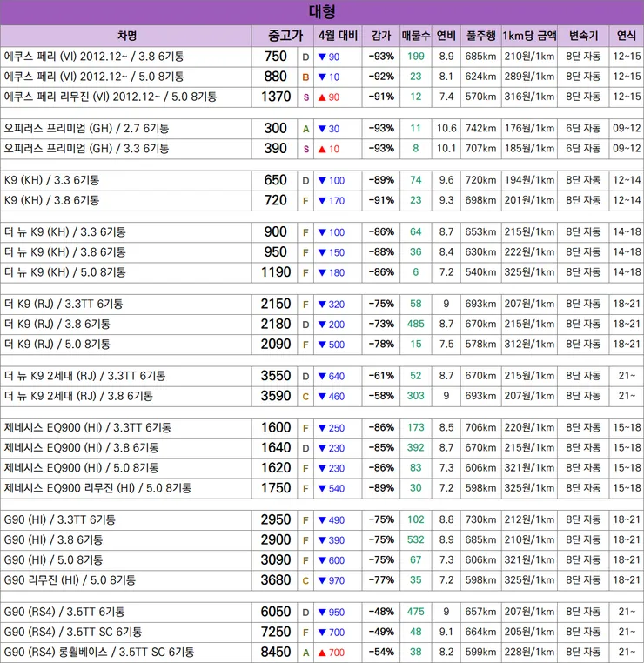644x663 pixels.
Task: Click row 에쿠스 페리 (VI) 2012.12~ / 5.0 8기통
Action: (322, 77)
